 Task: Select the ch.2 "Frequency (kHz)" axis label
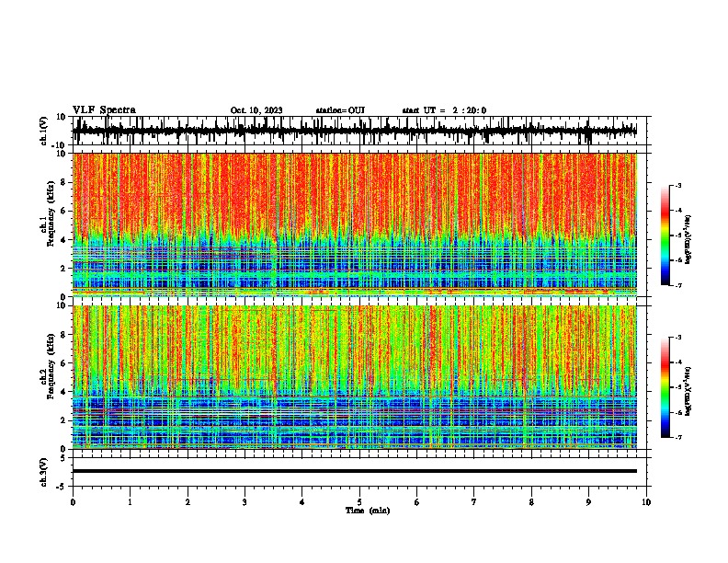pyautogui.click(x=51, y=365)
